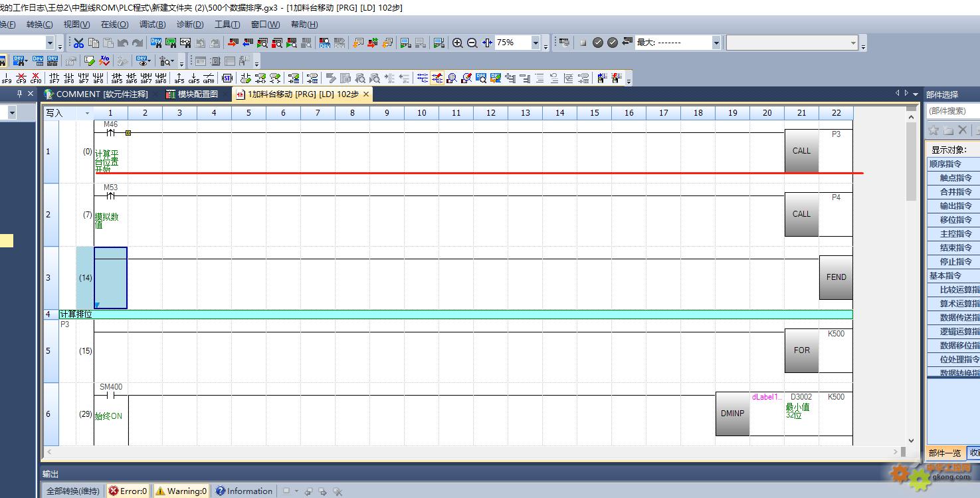Click the Cut scissors icon
The height and width of the screenshot is (498, 980).
(x=79, y=43)
